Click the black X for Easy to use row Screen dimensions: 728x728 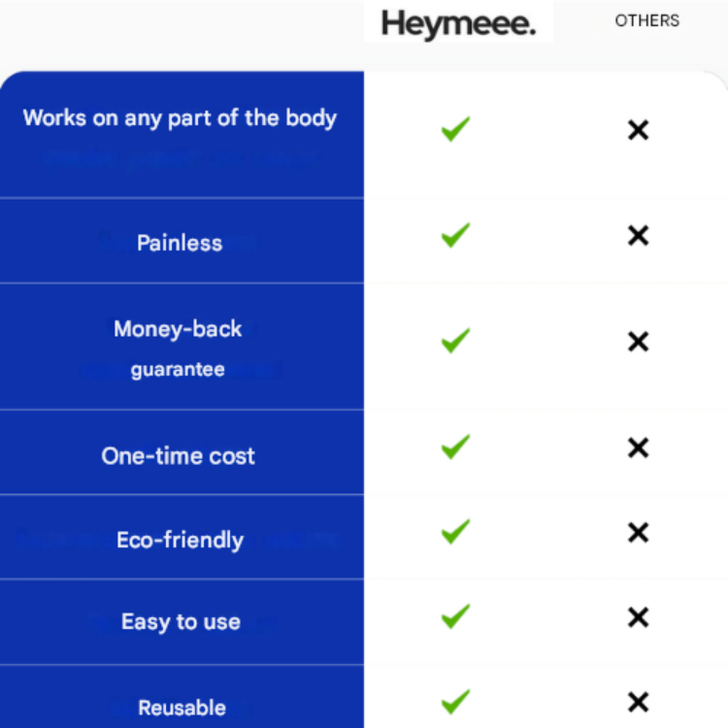(638, 617)
